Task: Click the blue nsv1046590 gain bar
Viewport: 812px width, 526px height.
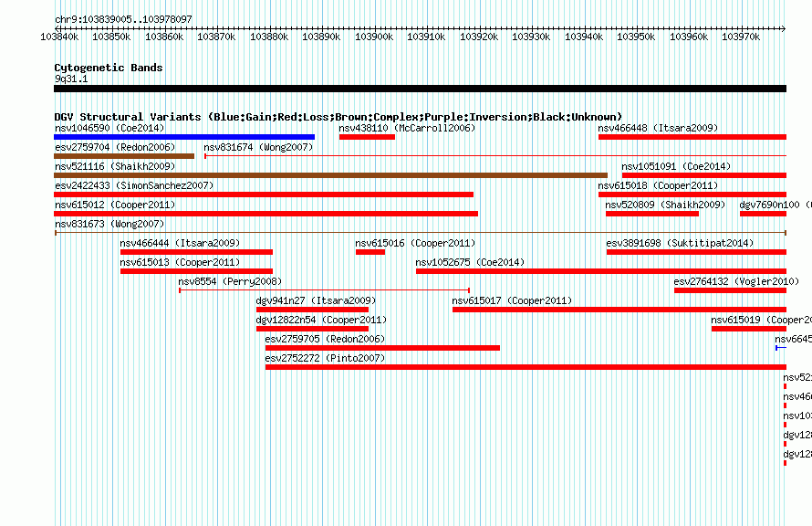Action: (184, 137)
